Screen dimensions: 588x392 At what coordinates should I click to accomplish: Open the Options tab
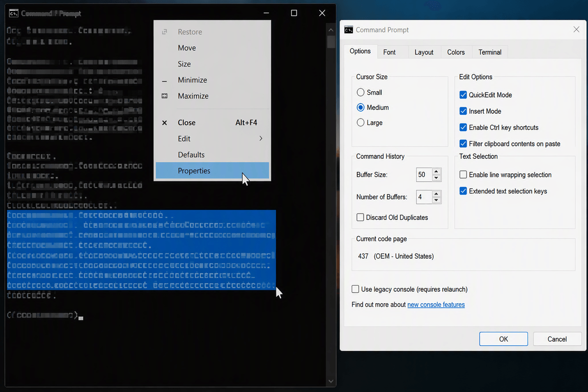[360, 51]
